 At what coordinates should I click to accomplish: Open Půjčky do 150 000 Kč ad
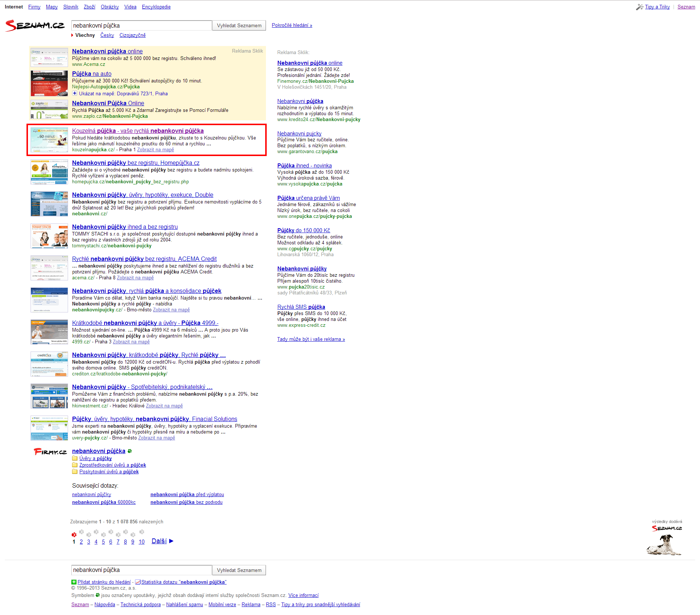coord(304,230)
